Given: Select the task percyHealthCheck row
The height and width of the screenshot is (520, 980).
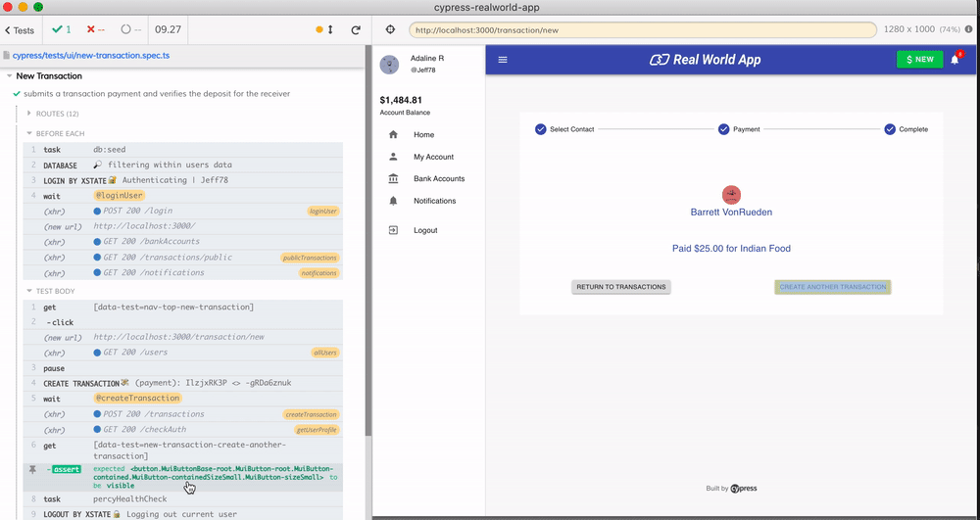Looking at the screenshot, I should [x=182, y=498].
